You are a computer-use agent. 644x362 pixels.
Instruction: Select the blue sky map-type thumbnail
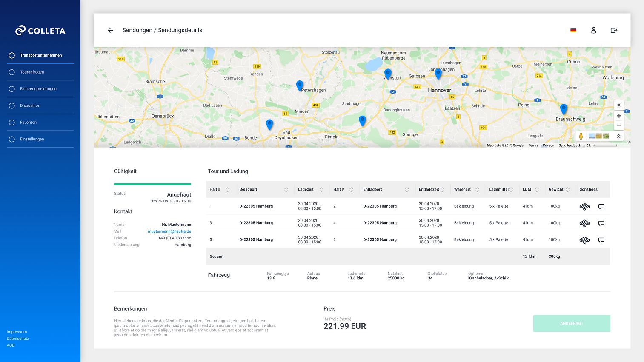[592, 136]
